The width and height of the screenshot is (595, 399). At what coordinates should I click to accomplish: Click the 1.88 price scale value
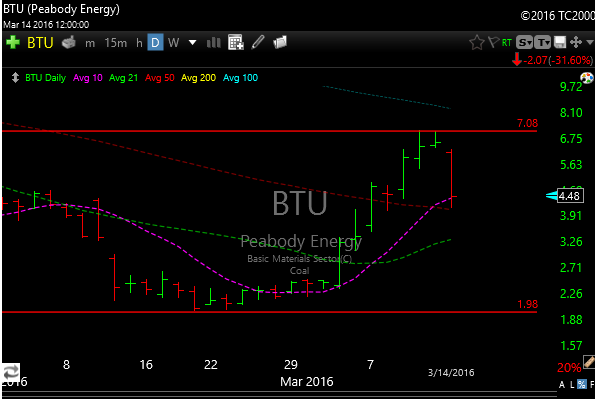tap(571, 320)
